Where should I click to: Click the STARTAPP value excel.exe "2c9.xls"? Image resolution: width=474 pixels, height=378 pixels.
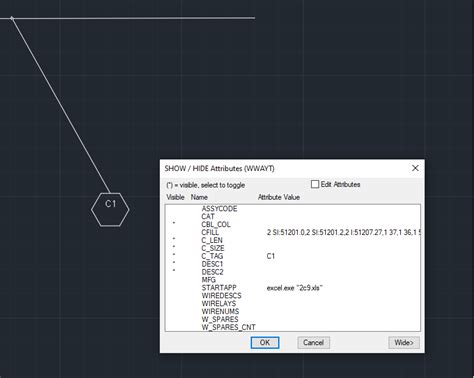click(295, 288)
